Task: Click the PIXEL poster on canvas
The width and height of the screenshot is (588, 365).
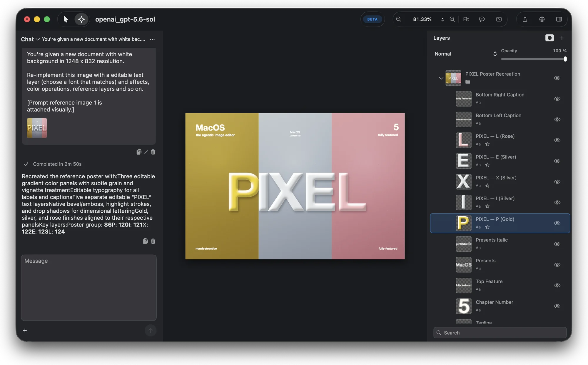Action: click(x=295, y=186)
